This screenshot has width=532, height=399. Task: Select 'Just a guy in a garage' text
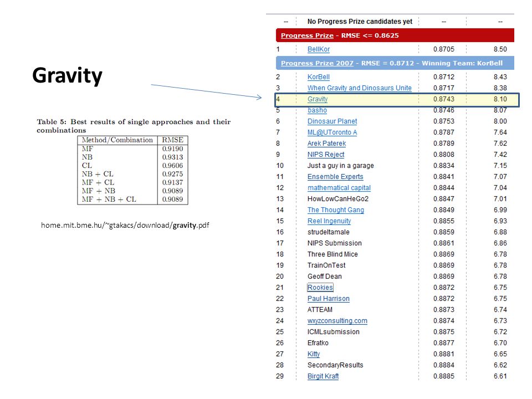point(341,166)
